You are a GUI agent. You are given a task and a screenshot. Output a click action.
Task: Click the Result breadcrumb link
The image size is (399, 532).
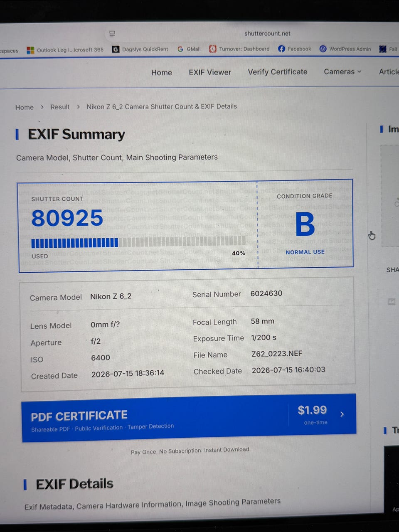[x=60, y=107]
